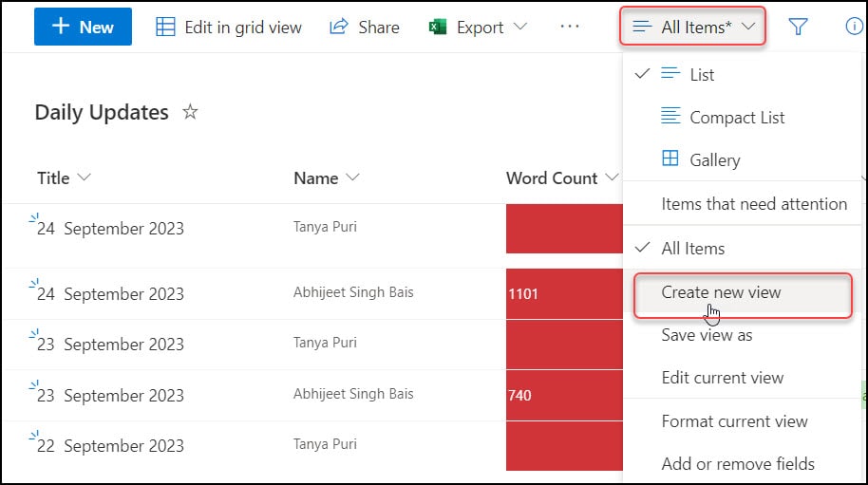Click the List layout lines icon
This screenshot has height=485, width=868.
(x=670, y=73)
